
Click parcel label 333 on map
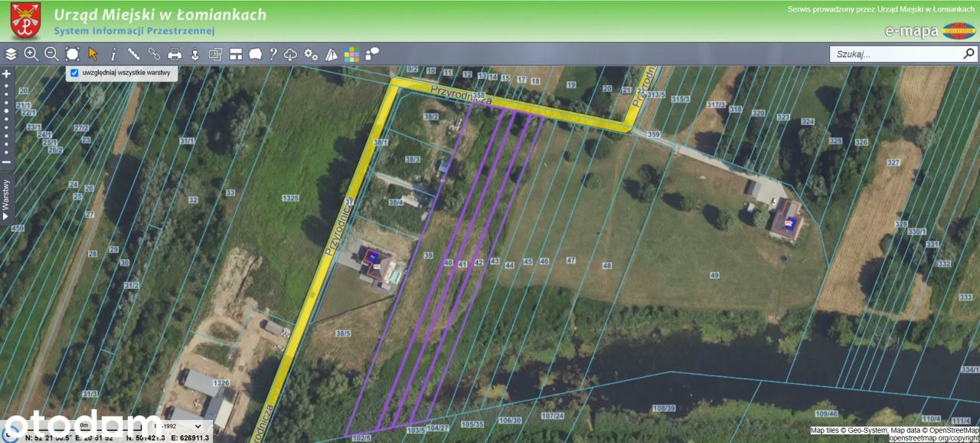point(965,297)
